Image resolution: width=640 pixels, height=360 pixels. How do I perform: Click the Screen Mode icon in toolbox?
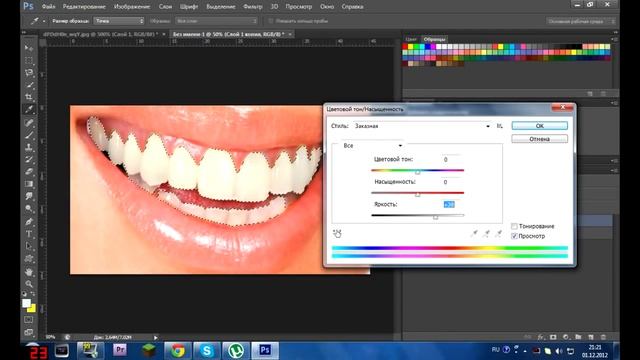click(29, 332)
